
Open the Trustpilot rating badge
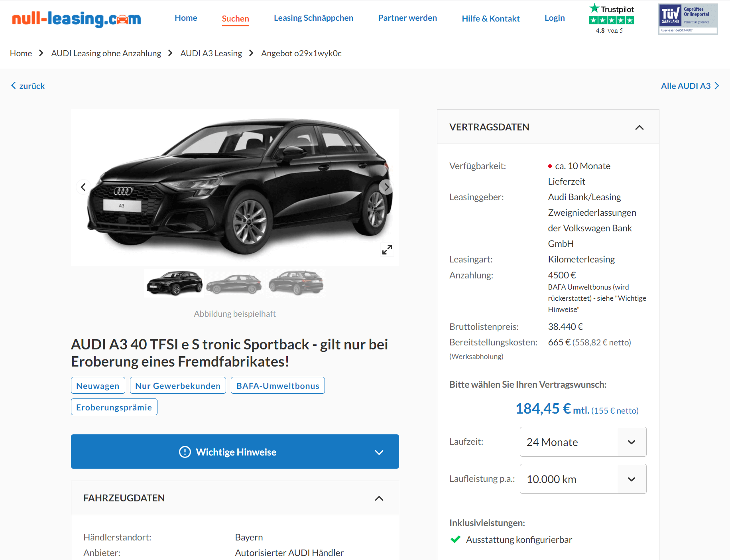(611, 19)
